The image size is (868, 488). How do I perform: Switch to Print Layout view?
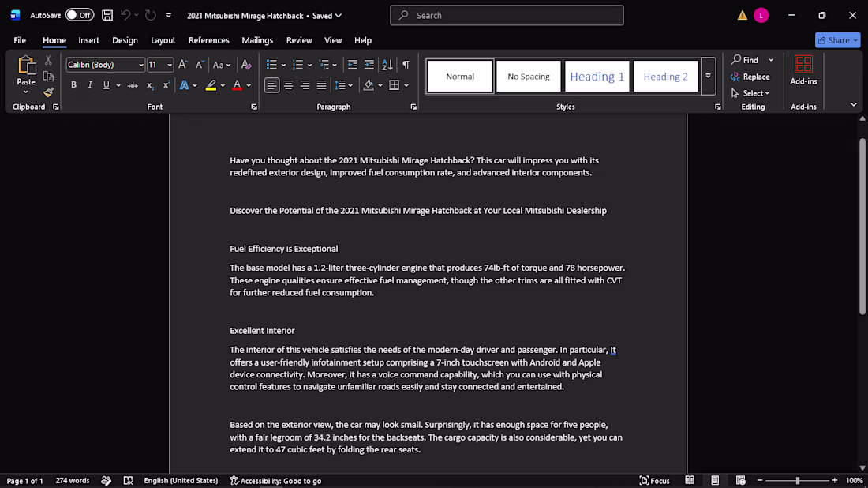click(715, 480)
